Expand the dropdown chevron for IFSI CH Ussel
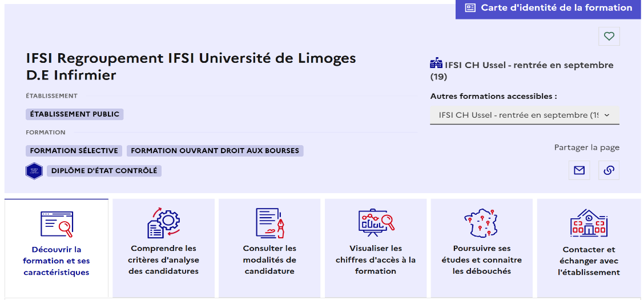The height and width of the screenshot is (300, 644). [x=607, y=115]
